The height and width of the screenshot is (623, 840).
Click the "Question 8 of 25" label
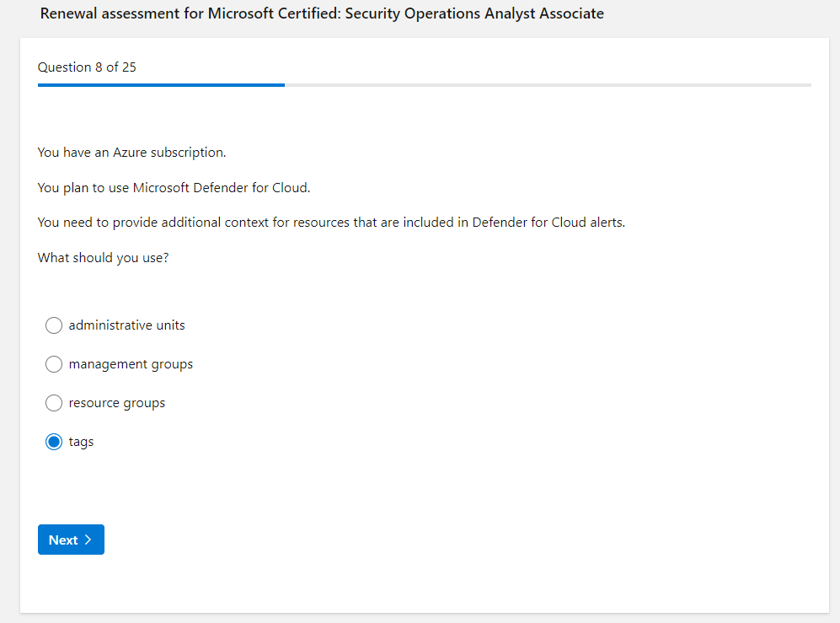coord(87,67)
